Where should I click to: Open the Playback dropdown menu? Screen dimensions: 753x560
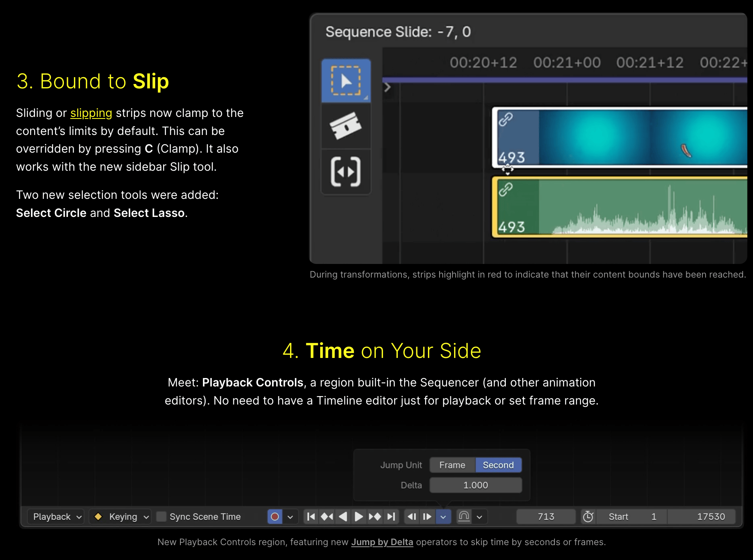point(56,517)
